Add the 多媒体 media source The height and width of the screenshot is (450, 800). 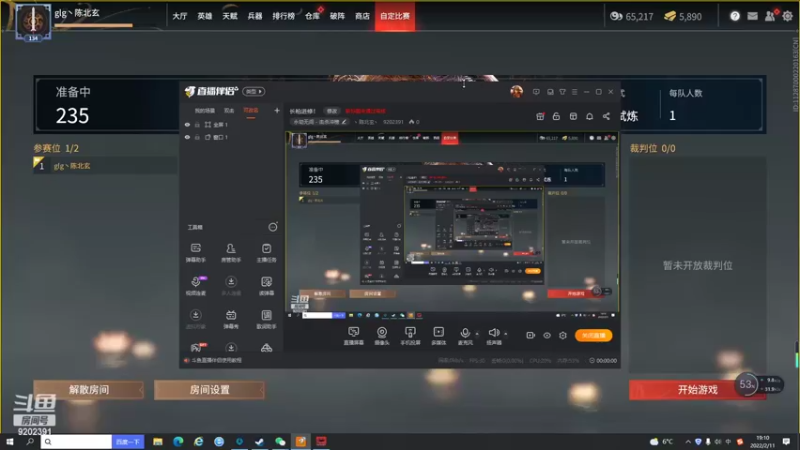[439, 336]
